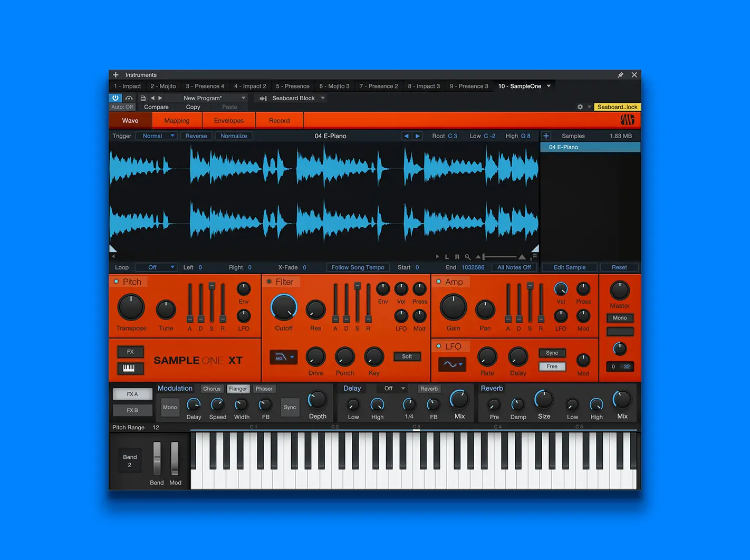This screenshot has width=750, height=560.
Task: Click the Edit Sample button
Action: pos(570,267)
